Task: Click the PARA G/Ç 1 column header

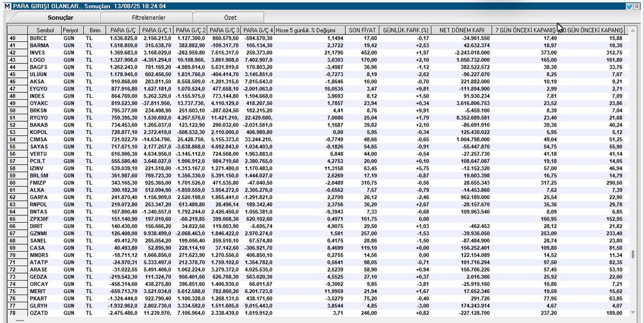Action: (x=156, y=30)
